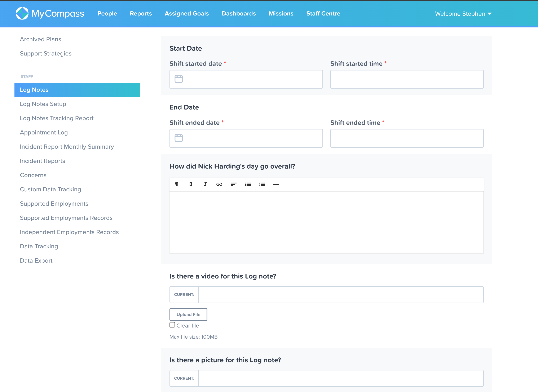Image resolution: width=538 pixels, height=392 pixels.
Task: Click the MyCompass logo icon
Action: [x=22, y=13]
